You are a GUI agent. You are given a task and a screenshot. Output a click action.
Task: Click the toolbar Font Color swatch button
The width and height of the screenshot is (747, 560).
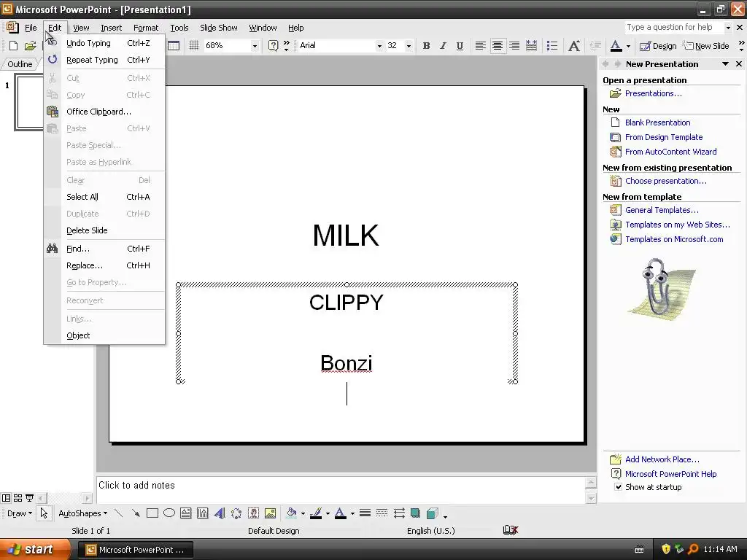click(x=616, y=46)
